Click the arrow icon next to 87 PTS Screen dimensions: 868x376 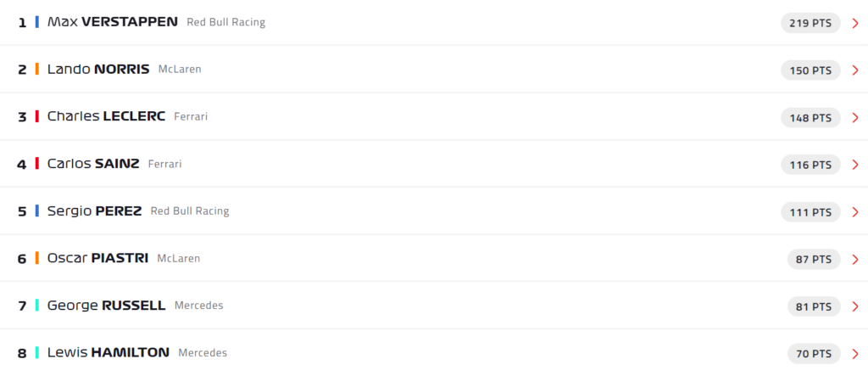click(855, 259)
